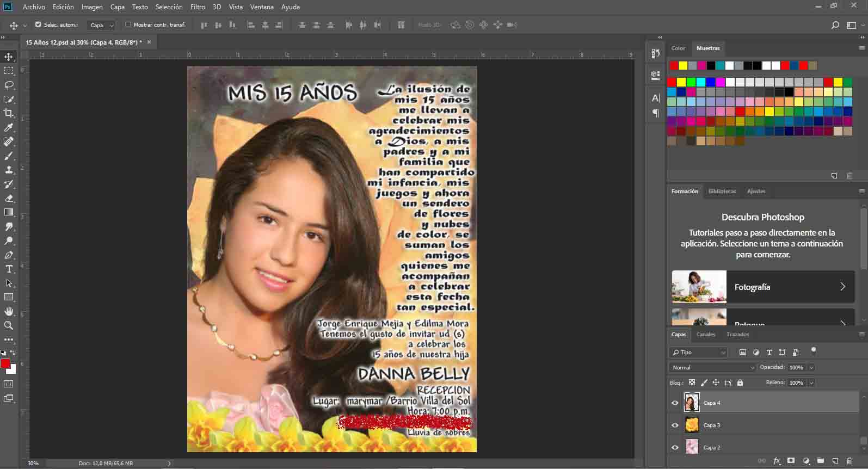Viewport: 868px width, 469px height.
Task: Select the Hand tool
Action: coord(9,311)
